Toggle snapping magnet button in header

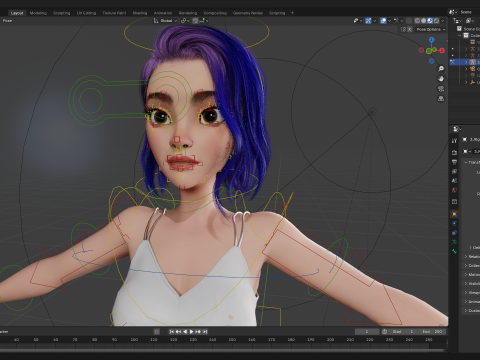click(195, 21)
